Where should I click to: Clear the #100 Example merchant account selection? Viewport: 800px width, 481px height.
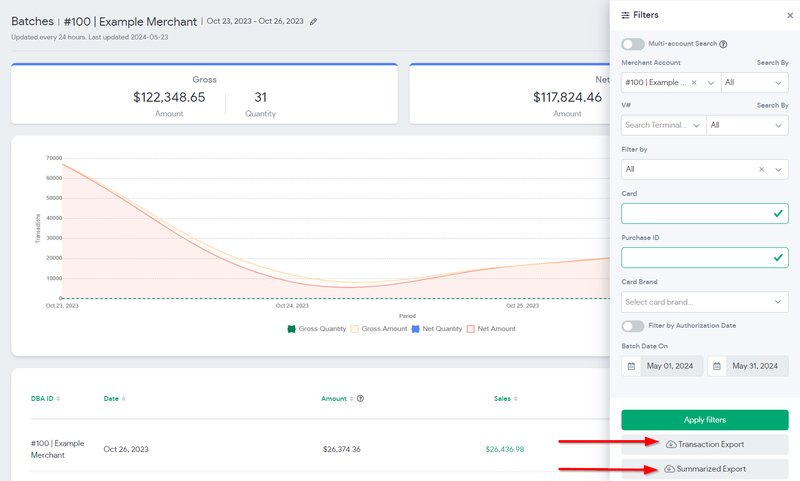click(x=694, y=82)
